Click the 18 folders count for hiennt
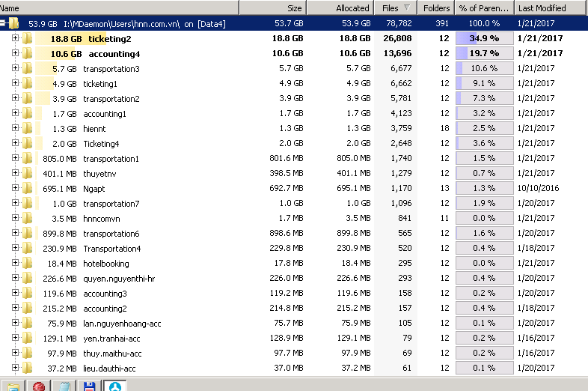Screen dimensions: 588x391 click(x=445, y=128)
